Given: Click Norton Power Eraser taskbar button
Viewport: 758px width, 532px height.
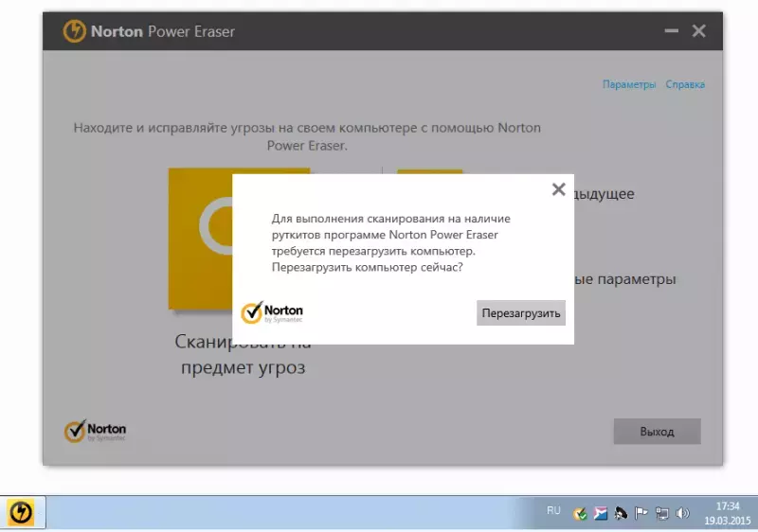Looking at the screenshot, I should [x=21, y=512].
